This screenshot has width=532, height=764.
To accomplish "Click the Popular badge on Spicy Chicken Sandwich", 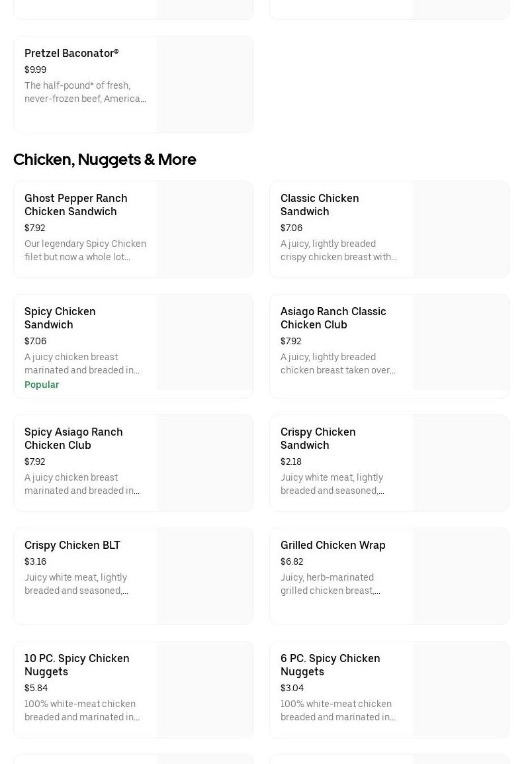I will tap(42, 385).
